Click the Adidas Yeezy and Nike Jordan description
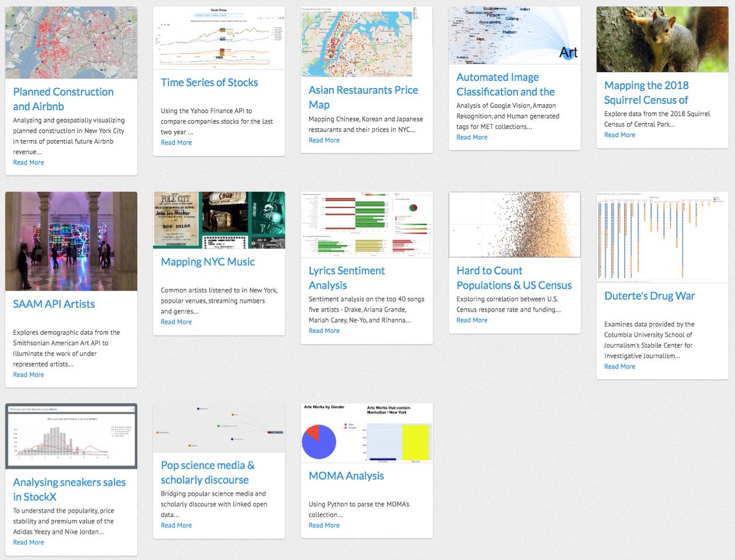Image resolution: width=735 pixels, height=560 pixels. tap(64, 521)
